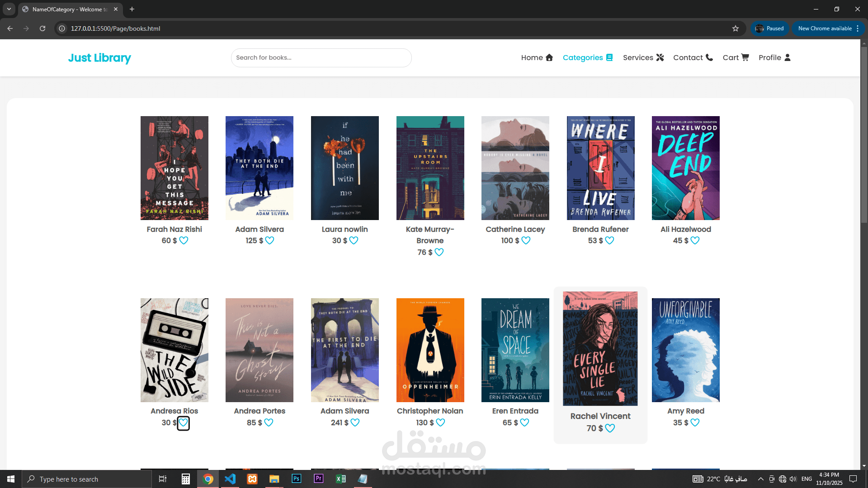
Task: Launch Photoshop from the taskbar
Action: [297, 479]
